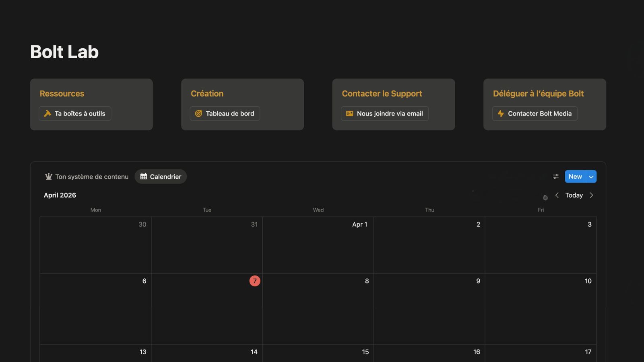Select day 13 in the calendar
This screenshot has width=644, height=362.
pos(95,353)
